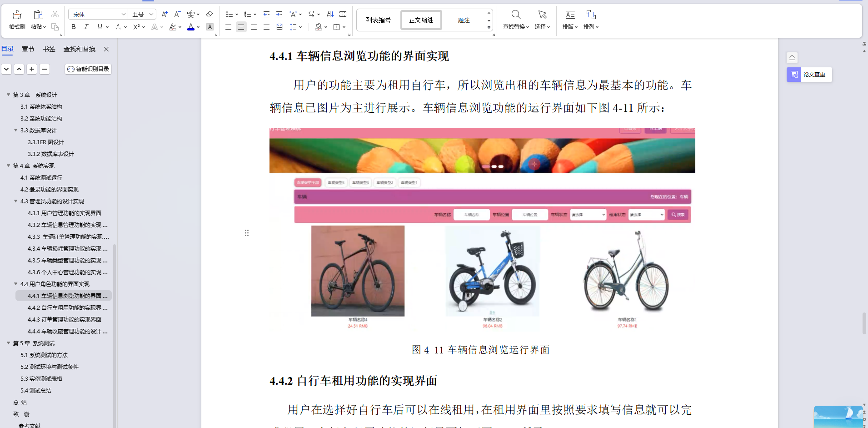The width and height of the screenshot is (868, 428).
Task: Open the line spacing options
Action: click(x=293, y=27)
